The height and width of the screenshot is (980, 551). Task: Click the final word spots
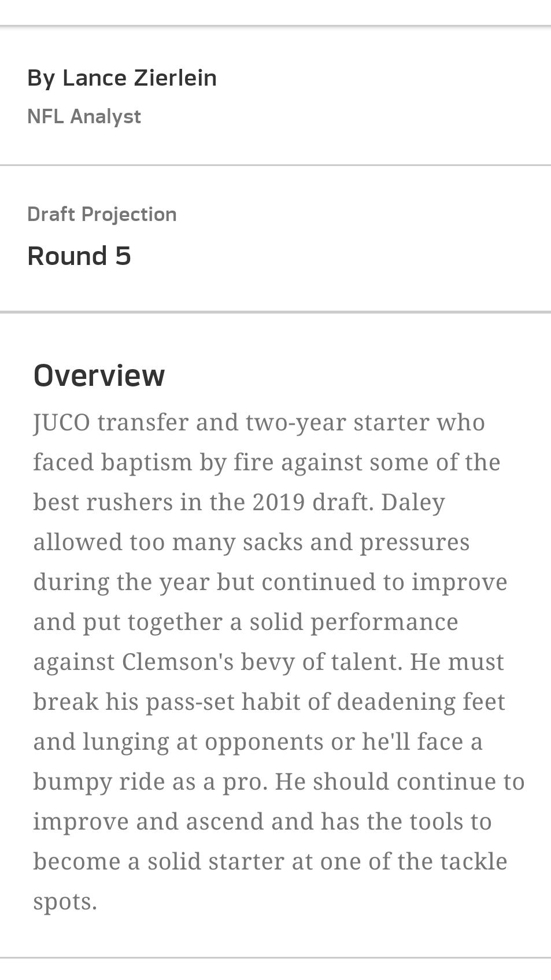pyautogui.click(x=65, y=901)
